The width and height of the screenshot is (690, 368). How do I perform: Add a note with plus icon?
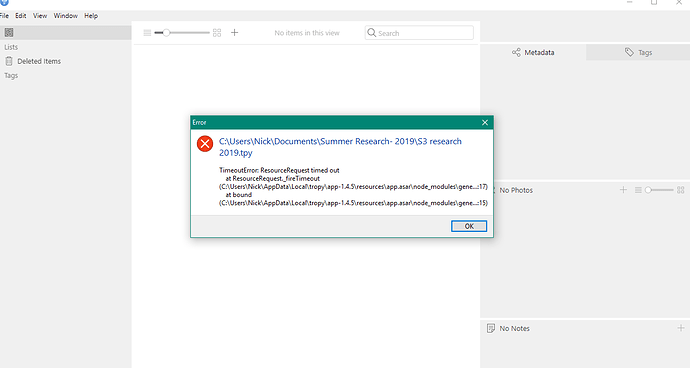coord(681,328)
